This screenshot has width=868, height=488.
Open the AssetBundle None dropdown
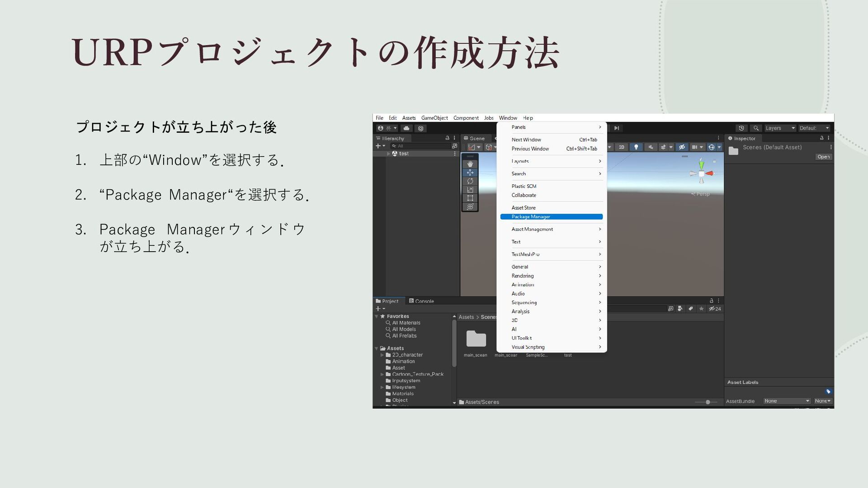coord(787,401)
